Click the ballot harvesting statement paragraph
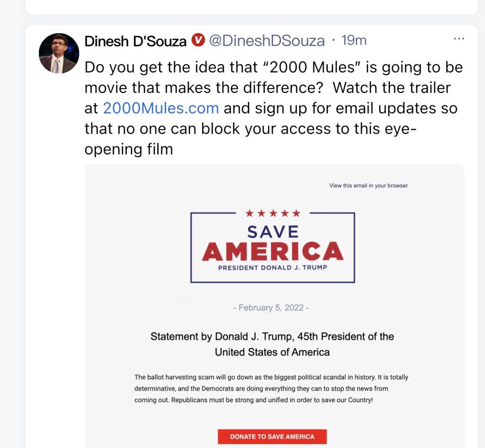Image resolution: width=485 pixels, height=448 pixels. [x=271, y=388]
